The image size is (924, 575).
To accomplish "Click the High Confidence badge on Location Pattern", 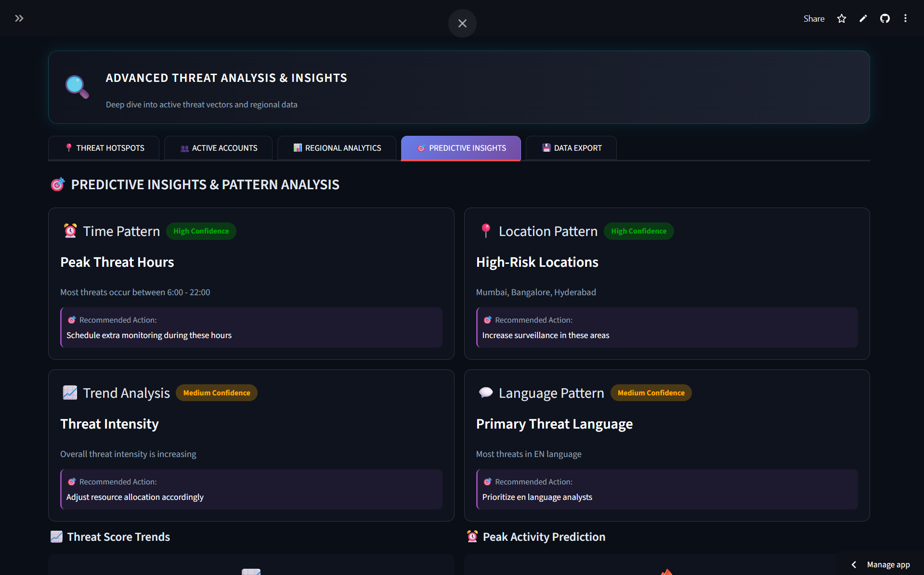I will coord(639,231).
